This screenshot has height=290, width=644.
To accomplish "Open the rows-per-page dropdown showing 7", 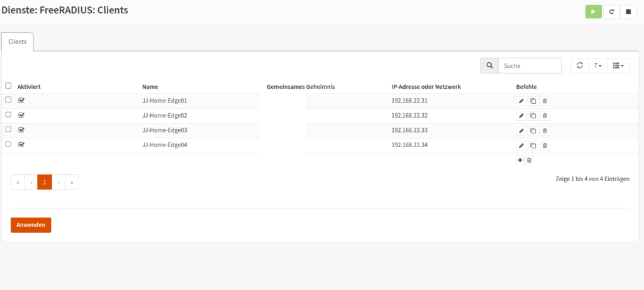I will point(597,65).
